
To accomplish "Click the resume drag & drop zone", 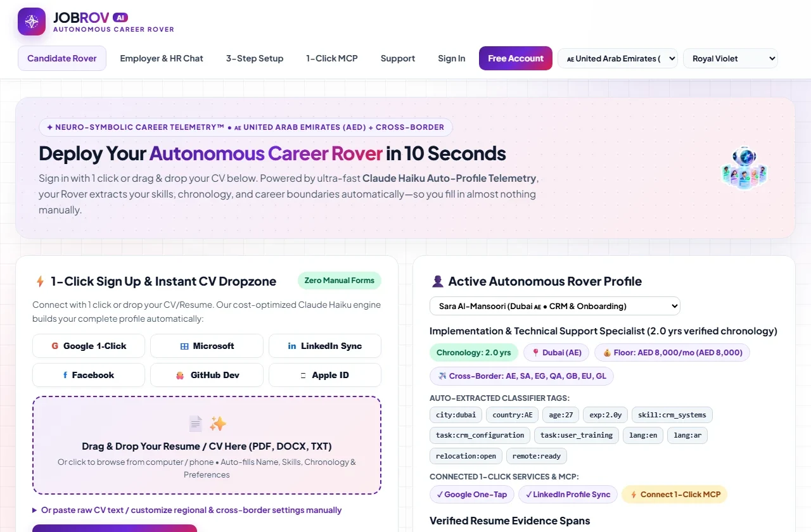I will tap(207, 445).
